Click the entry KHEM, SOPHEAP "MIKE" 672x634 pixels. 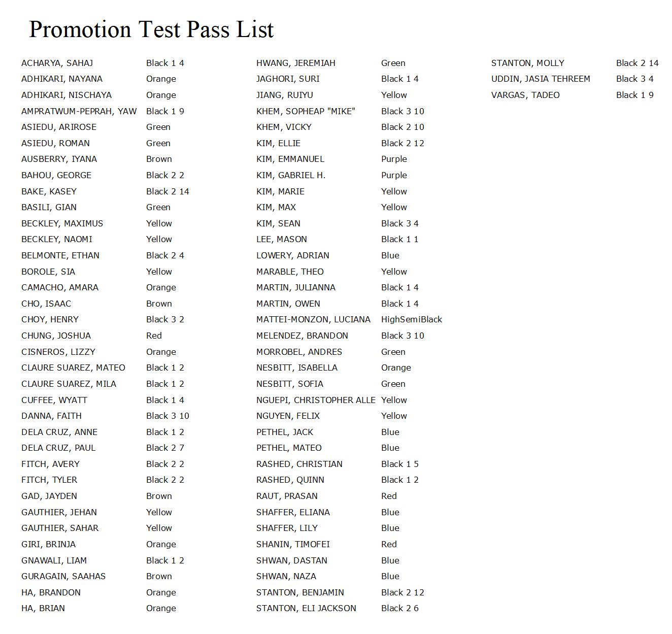pyautogui.click(x=306, y=111)
